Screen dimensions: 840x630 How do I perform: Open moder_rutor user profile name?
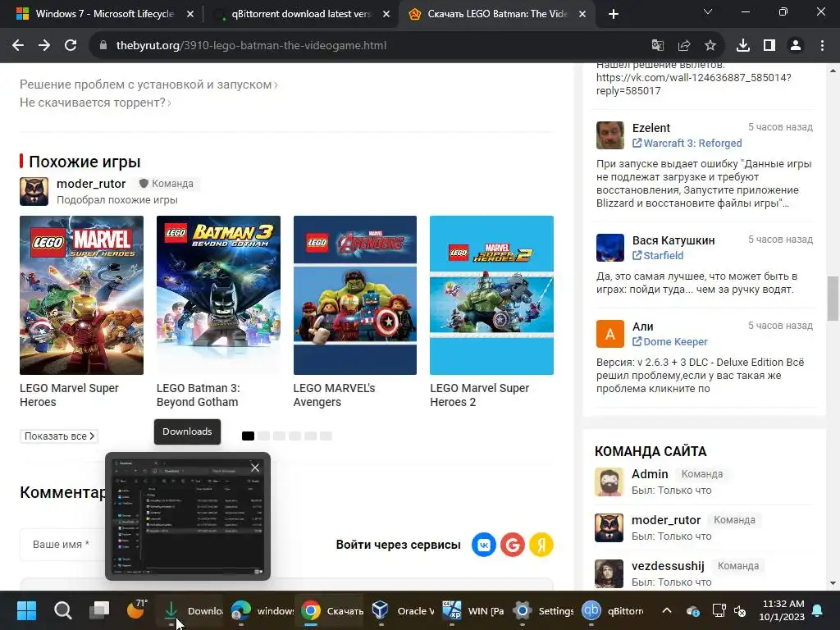pos(91,184)
